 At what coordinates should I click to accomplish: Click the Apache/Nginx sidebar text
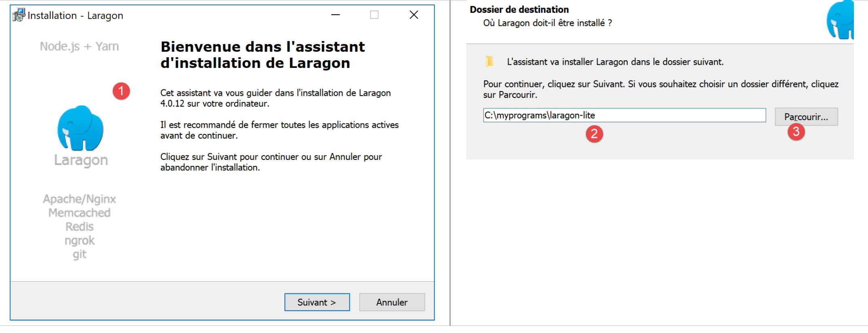pos(79,199)
